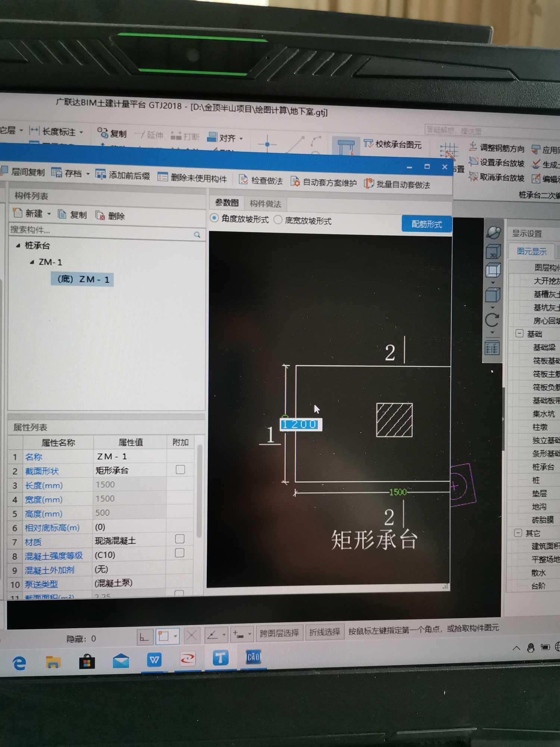Open the 长度标注 dropdown arrow
This screenshot has width=560, height=747.
coord(81,132)
